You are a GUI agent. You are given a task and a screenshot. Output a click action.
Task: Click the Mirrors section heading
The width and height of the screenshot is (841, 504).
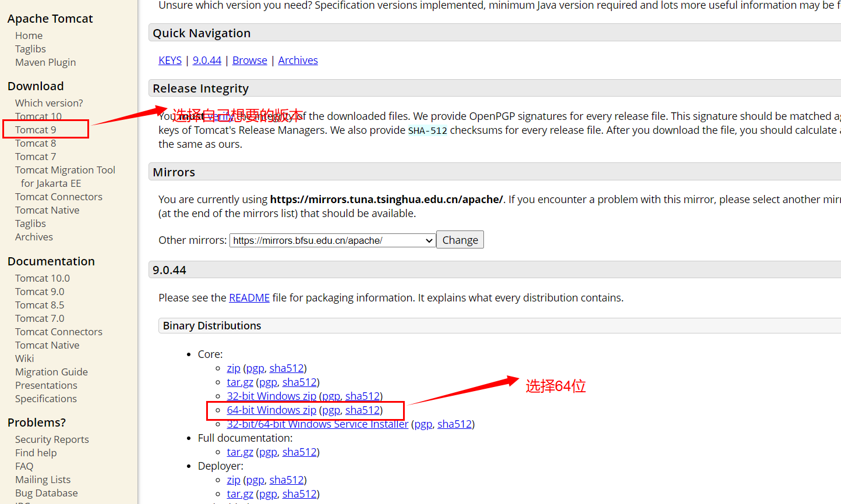point(174,172)
